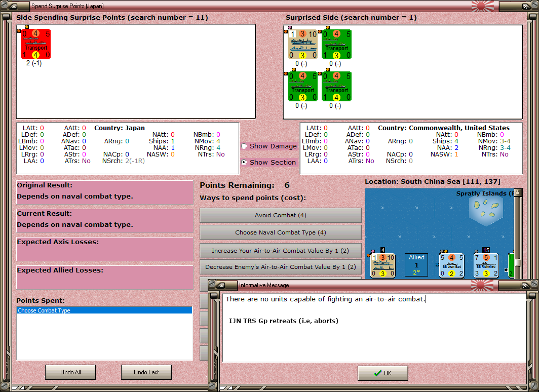Image resolution: width=539 pixels, height=392 pixels.
Task: Click the BB Jean Bart counter on map
Action: [452, 265]
